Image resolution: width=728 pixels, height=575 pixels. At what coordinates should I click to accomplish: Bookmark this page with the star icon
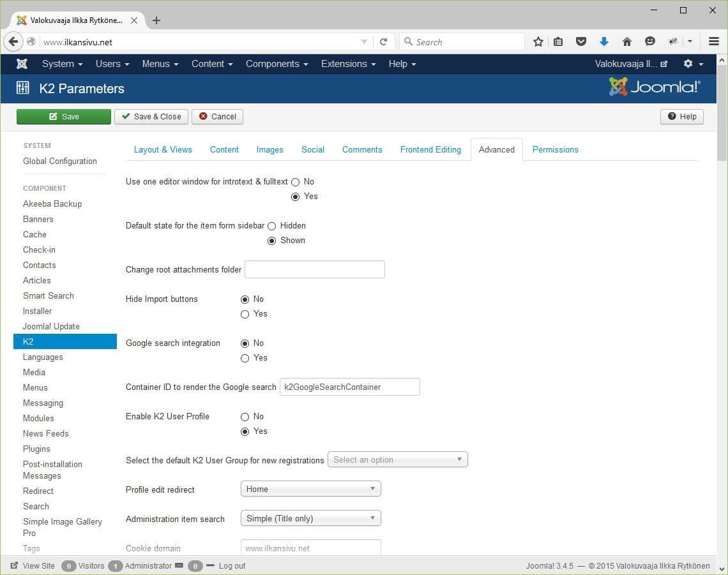(538, 41)
